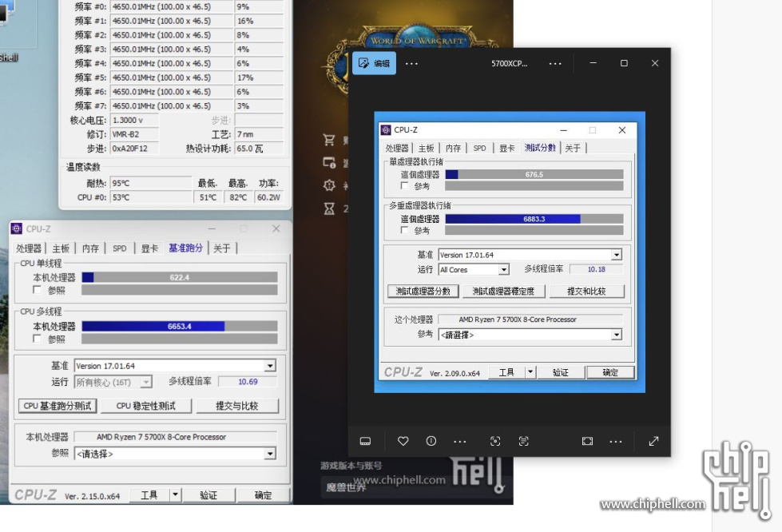Open the All Cores dropdown
The height and width of the screenshot is (532, 782).
[x=504, y=269]
